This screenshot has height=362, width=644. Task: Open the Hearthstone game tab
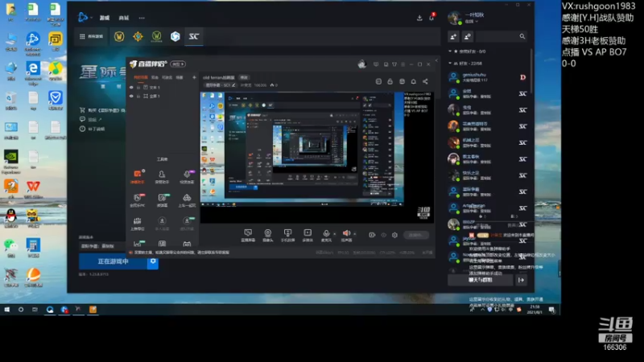click(138, 36)
